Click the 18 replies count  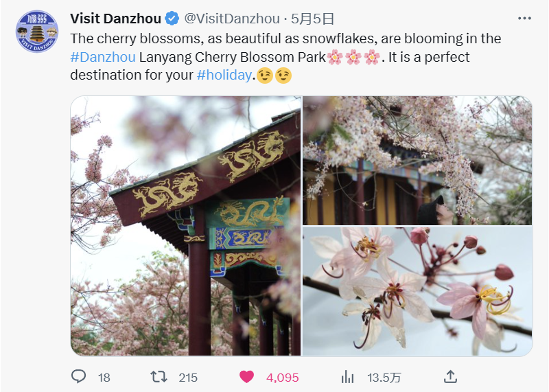[x=104, y=378]
